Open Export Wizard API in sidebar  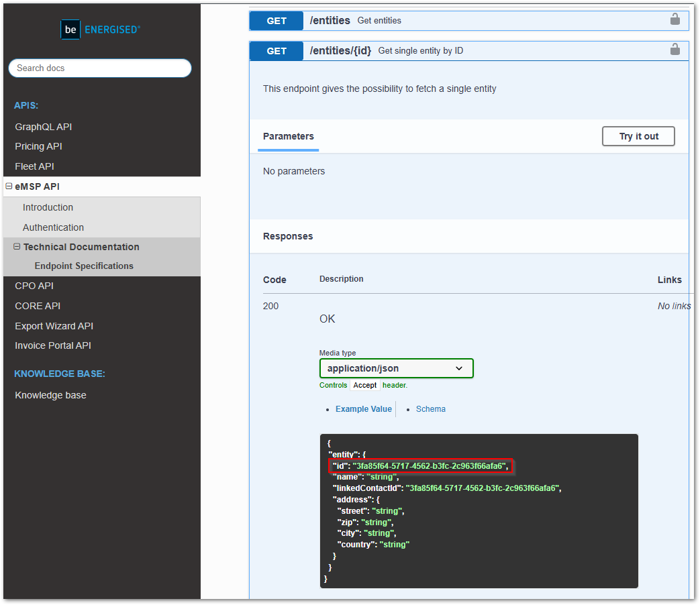54,326
